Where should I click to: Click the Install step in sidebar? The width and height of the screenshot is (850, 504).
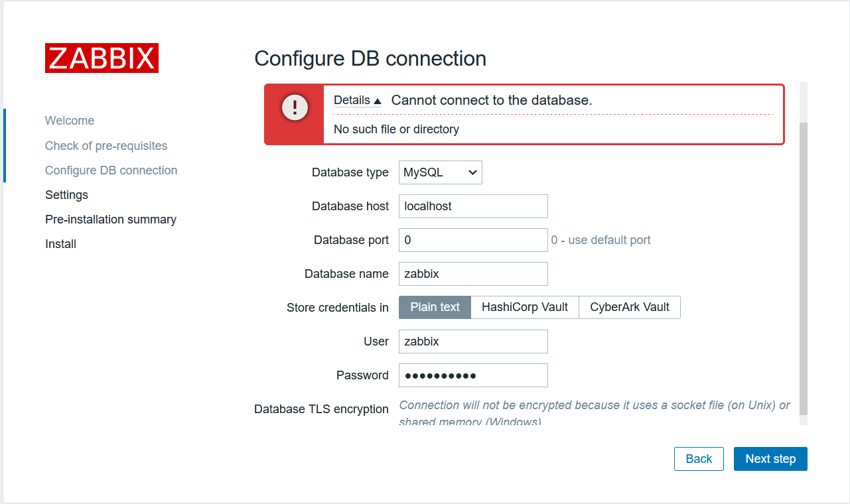60,244
